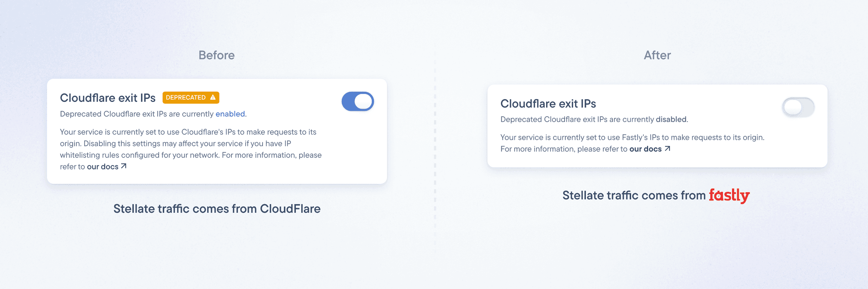
Task: Enable the greyed-out Cloudflare exit IPs switch
Action: coord(798,107)
